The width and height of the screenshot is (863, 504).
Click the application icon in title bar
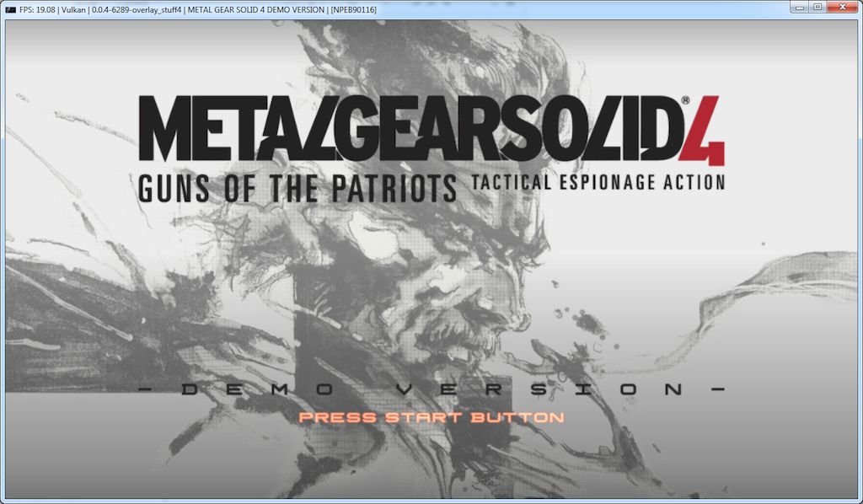tap(10, 9)
